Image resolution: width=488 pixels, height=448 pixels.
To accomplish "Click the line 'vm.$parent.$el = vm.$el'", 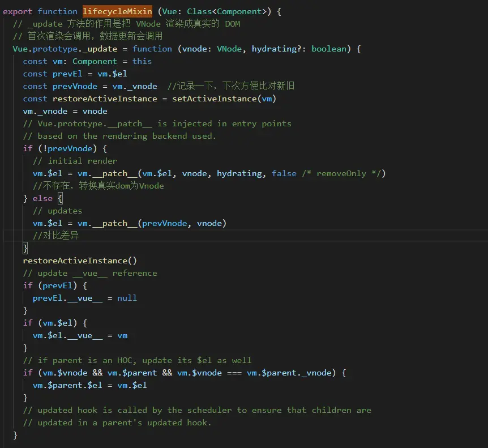I will coord(89,385).
